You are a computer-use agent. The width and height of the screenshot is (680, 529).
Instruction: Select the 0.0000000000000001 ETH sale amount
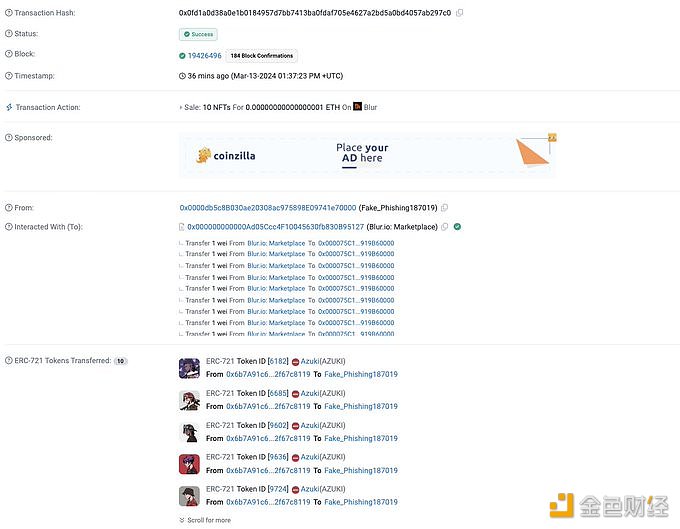coord(293,107)
